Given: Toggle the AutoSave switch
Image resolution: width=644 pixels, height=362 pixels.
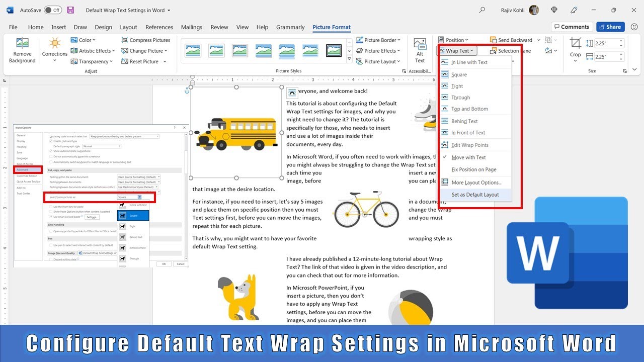Looking at the screenshot, I should (x=53, y=10).
